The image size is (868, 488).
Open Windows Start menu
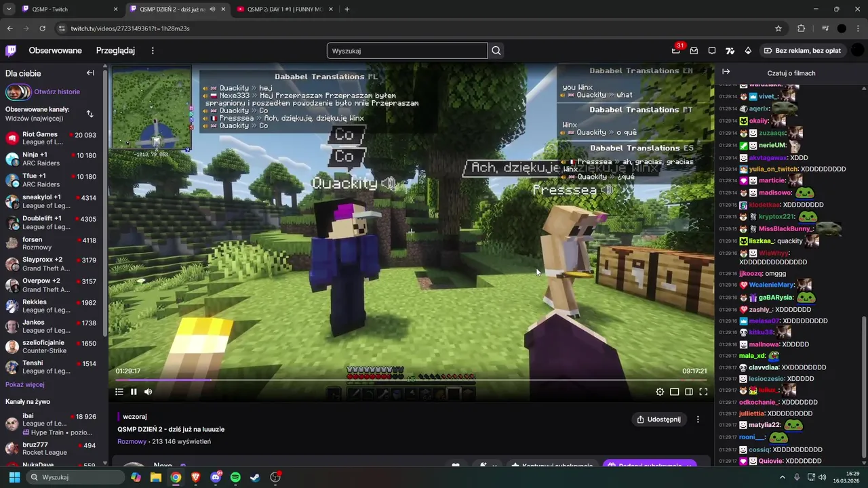(x=14, y=477)
